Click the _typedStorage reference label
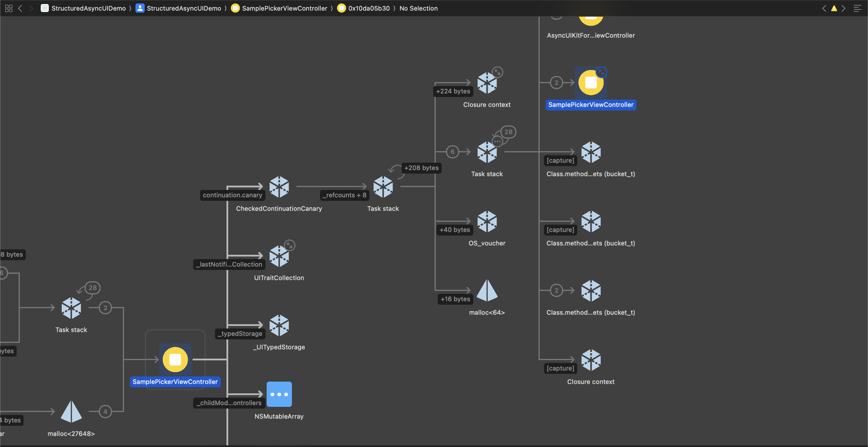The height and width of the screenshot is (447, 868). click(x=240, y=333)
